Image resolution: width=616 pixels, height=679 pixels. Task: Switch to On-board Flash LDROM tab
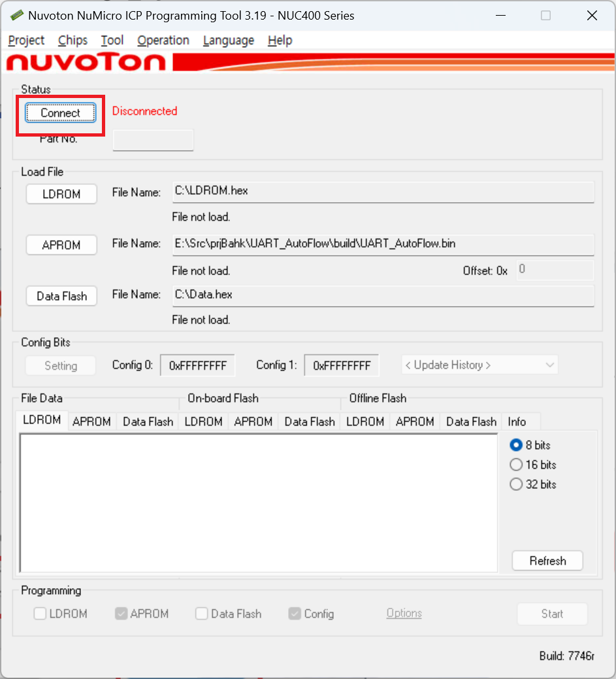pos(203,422)
